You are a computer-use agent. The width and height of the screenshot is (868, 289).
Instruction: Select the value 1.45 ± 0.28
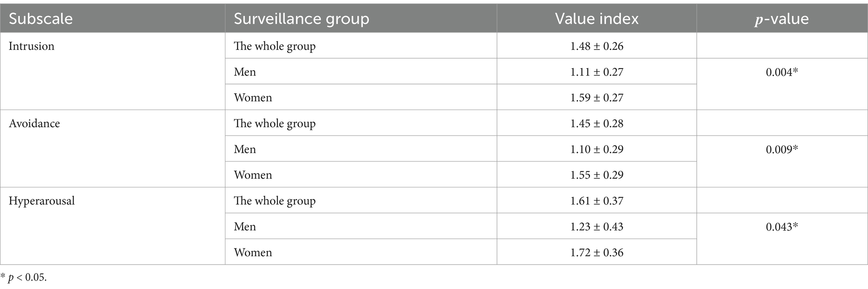coord(597,123)
